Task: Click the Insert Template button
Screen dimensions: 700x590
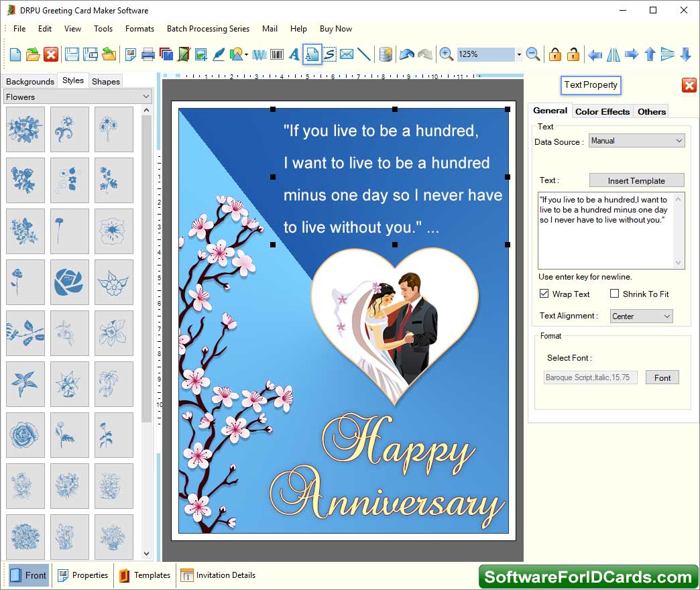Action: (636, 180)
